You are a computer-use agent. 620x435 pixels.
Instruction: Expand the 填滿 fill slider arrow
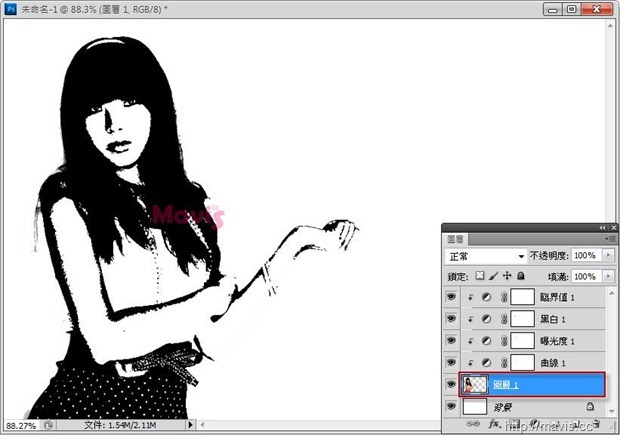608,276
